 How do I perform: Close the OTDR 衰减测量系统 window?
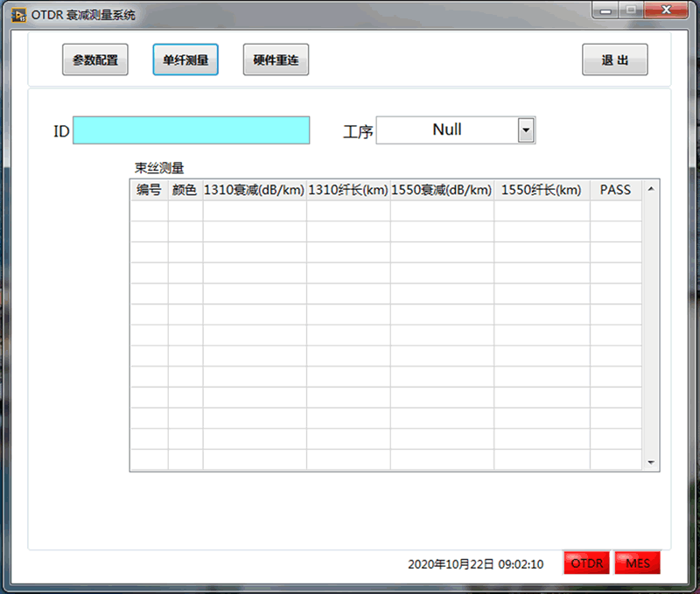(666, 10)
